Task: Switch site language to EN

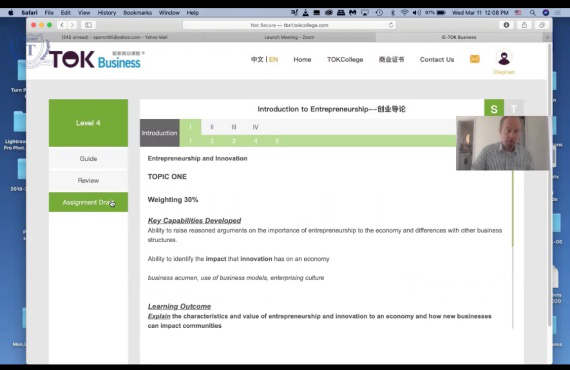Action: pos(273,60)
